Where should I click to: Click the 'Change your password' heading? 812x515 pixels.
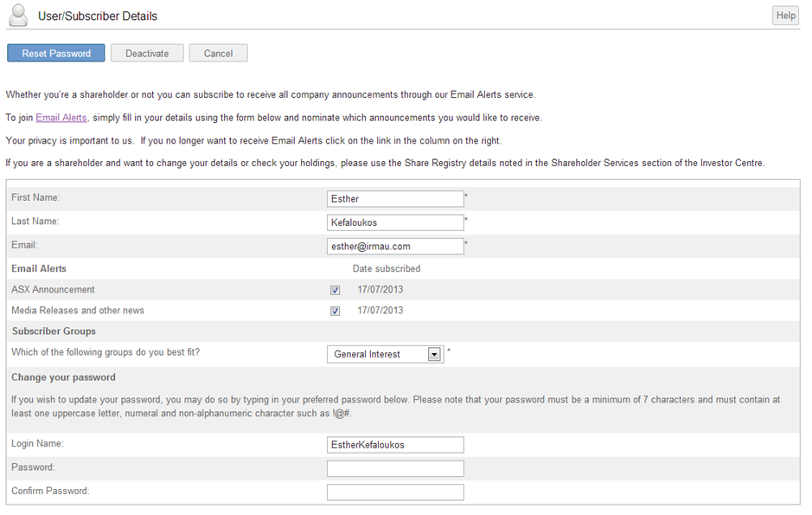tap(63, 377)
